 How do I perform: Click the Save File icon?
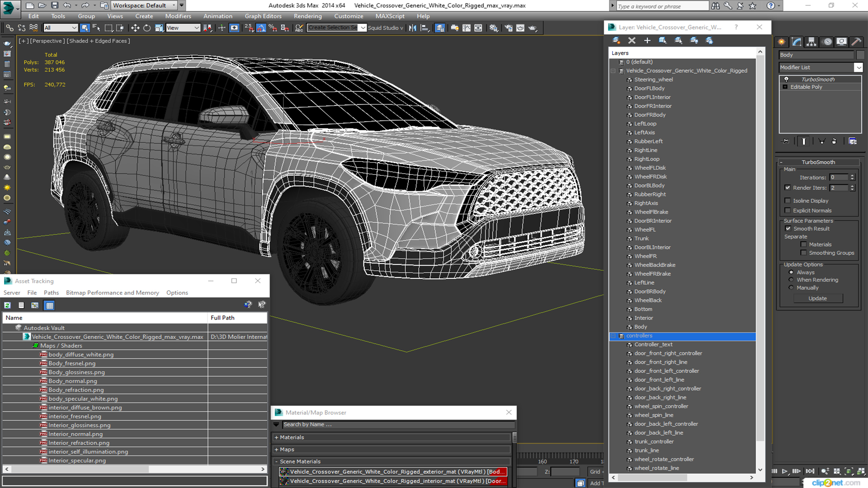pyautogui.click(x=54, y=5)
